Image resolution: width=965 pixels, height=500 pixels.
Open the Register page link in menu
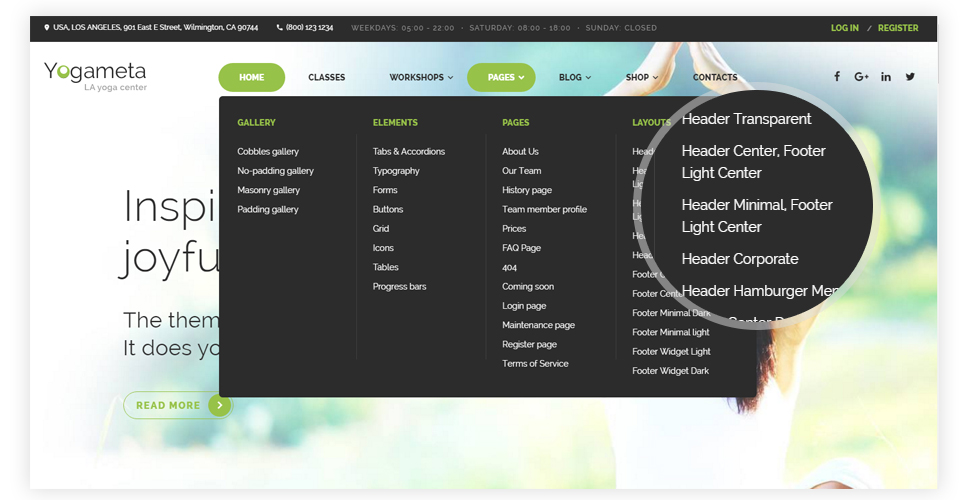(529, 344)
